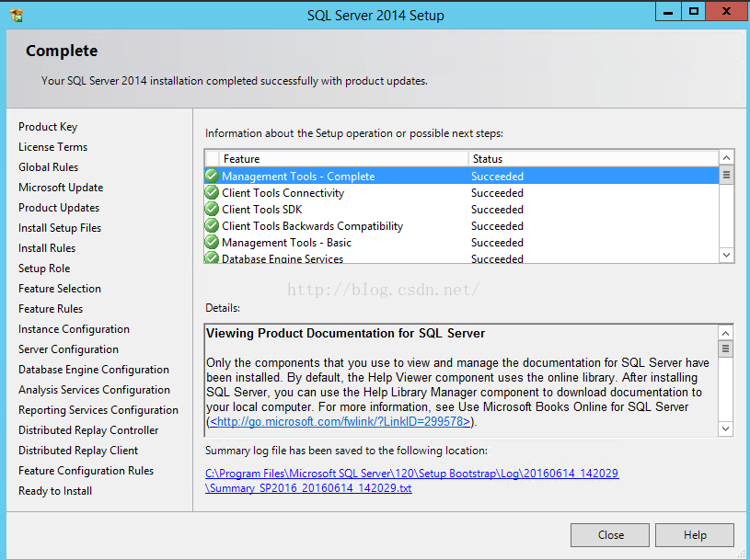Image resolution: width=750 pixels, height=560 pixels.
Task: Click scrollbar thumb of the feature list
Action: pyautogui.click(x=726, y=175)
